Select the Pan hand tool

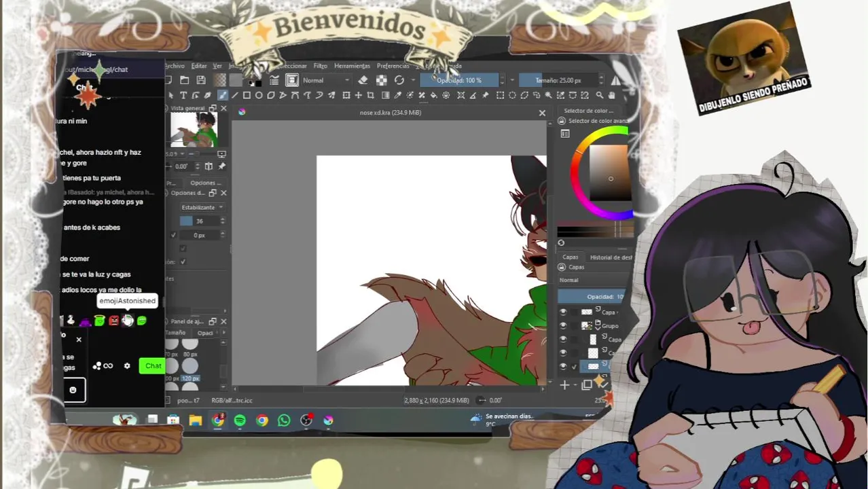coord(612,96)
